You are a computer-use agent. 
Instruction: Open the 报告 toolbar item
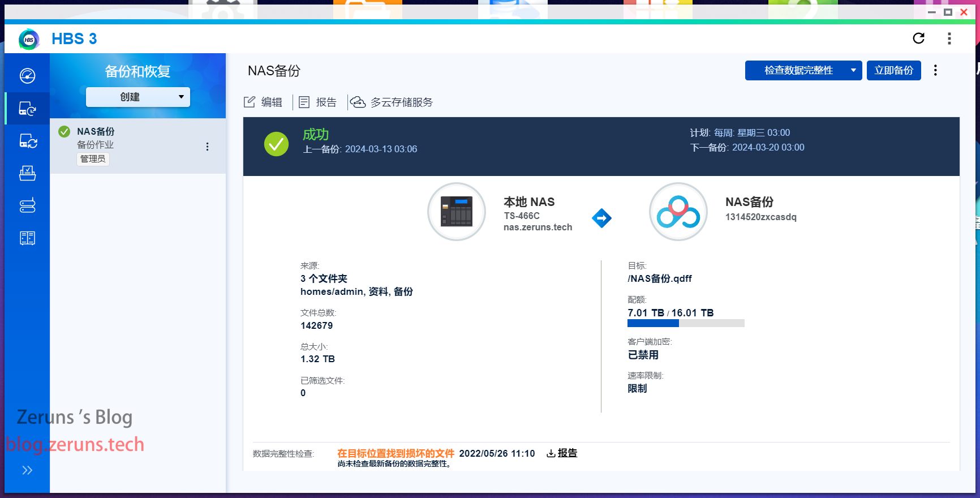(317, 102)
